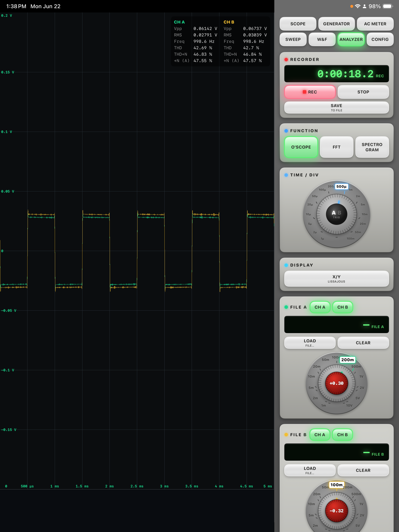The width and height of the screenshot is (399, 532).
Task: Set Time/Div dial to 2m
Action: 358,196
